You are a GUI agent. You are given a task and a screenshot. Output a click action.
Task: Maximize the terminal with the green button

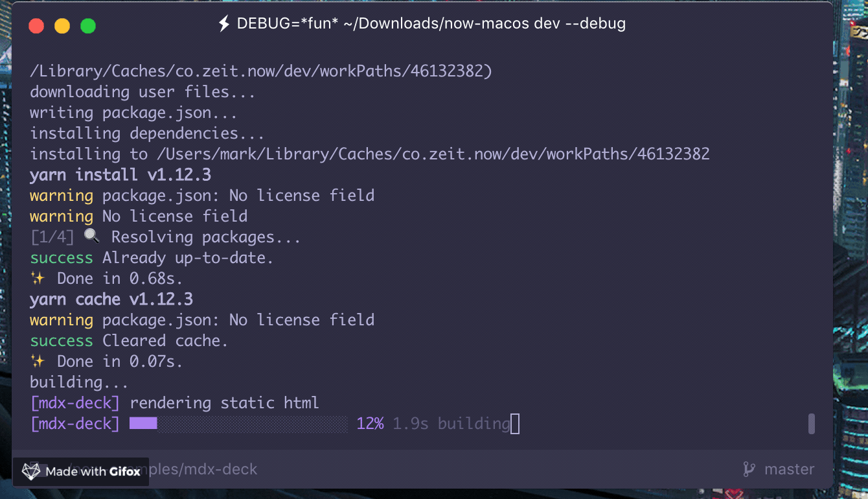[88, 26]
